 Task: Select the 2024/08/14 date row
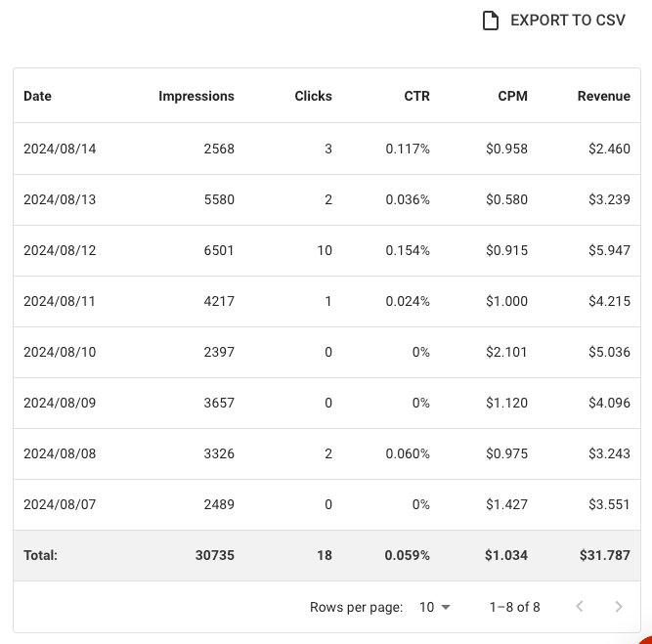click(60, 149)
